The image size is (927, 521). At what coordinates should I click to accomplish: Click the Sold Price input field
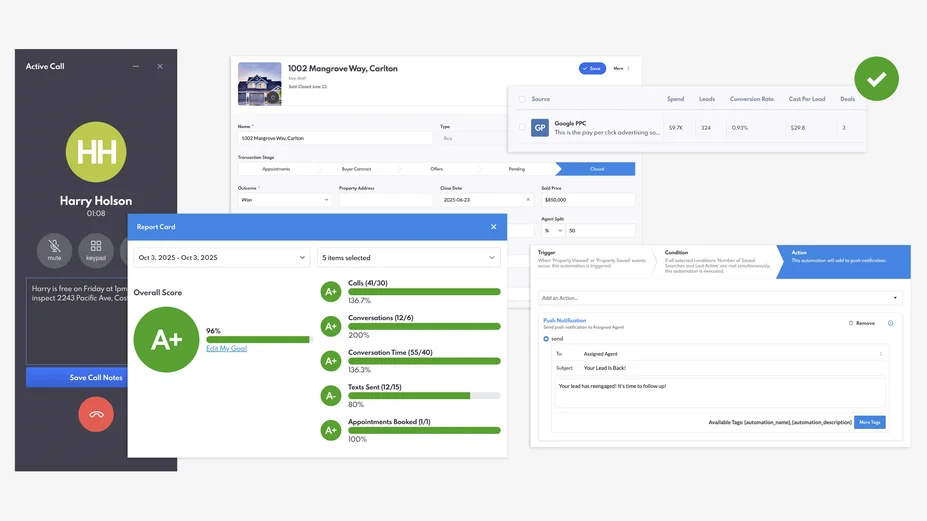coord(587,200)
